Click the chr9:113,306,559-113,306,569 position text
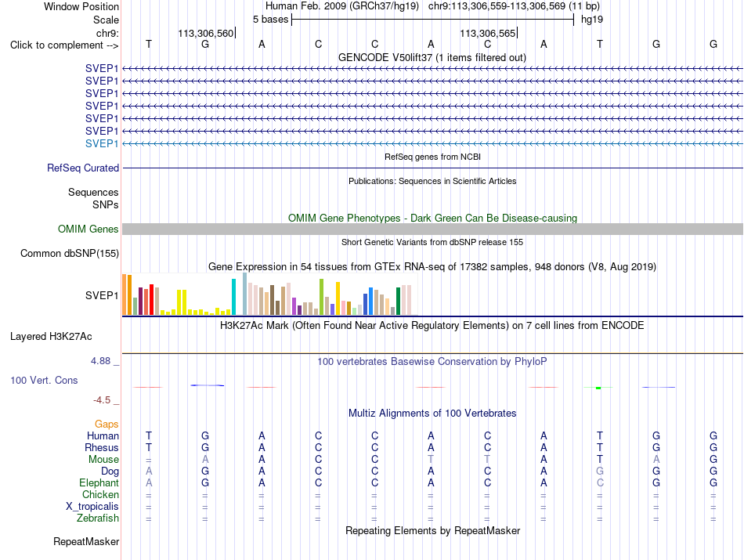 click(514, 6)
